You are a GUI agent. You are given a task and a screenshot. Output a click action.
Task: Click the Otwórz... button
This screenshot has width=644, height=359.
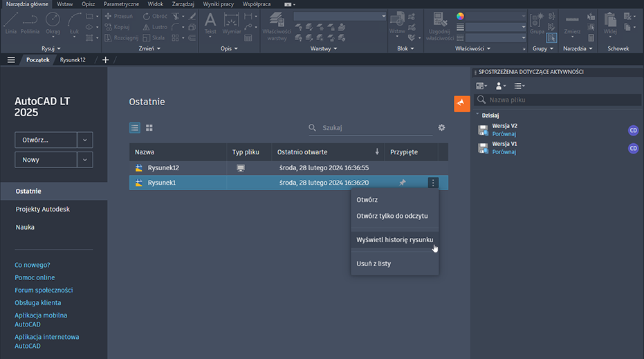point(46,140)
